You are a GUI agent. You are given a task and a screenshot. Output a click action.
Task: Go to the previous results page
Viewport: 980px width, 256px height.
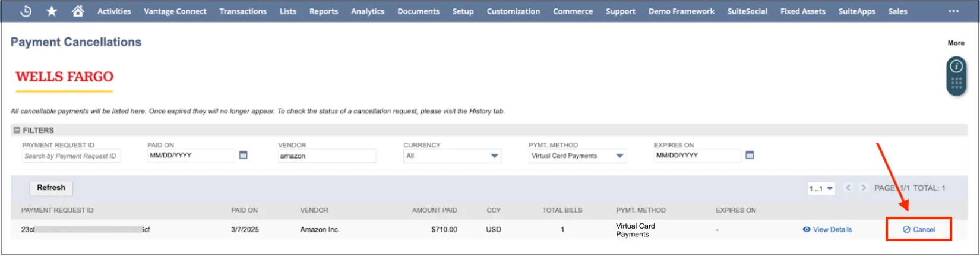(x=848, y=188)
